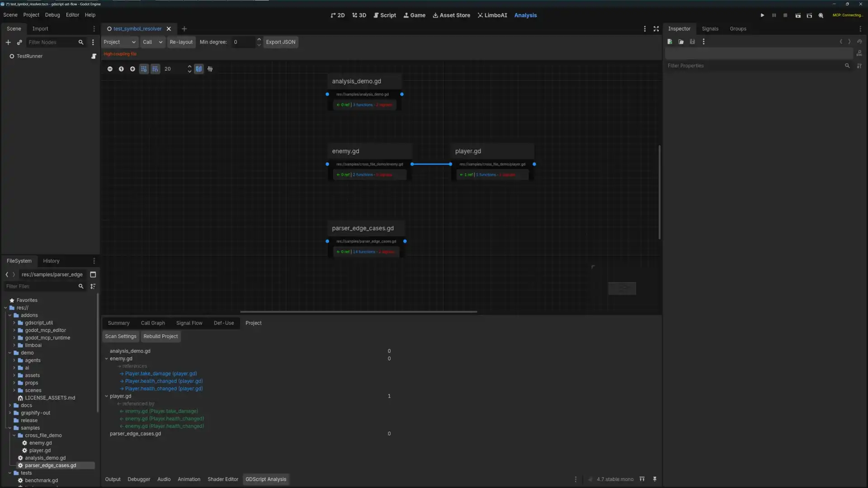Click the graph vertical scrollbar
This screenshot has width=868, height=488.
click(x=660, y=192)
